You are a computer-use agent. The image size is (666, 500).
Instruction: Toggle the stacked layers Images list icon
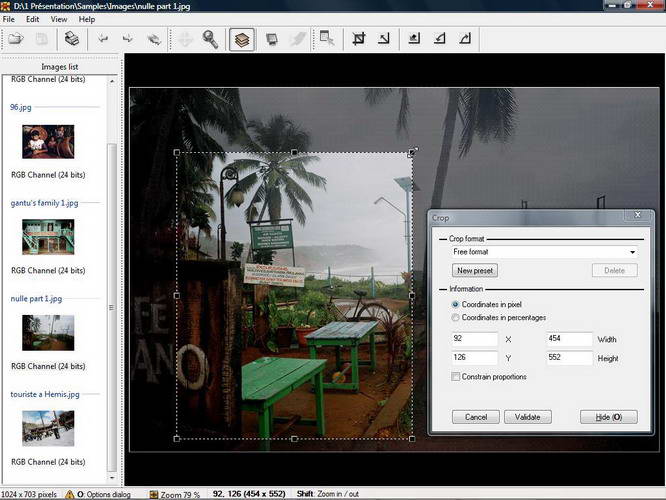click(242, 40)
